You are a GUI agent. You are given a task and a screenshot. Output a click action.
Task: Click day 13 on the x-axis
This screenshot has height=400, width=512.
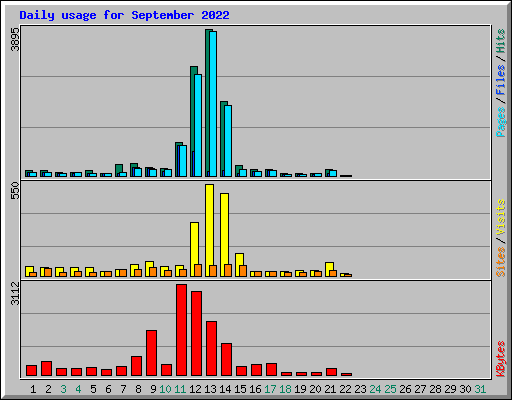coord(210,389)
